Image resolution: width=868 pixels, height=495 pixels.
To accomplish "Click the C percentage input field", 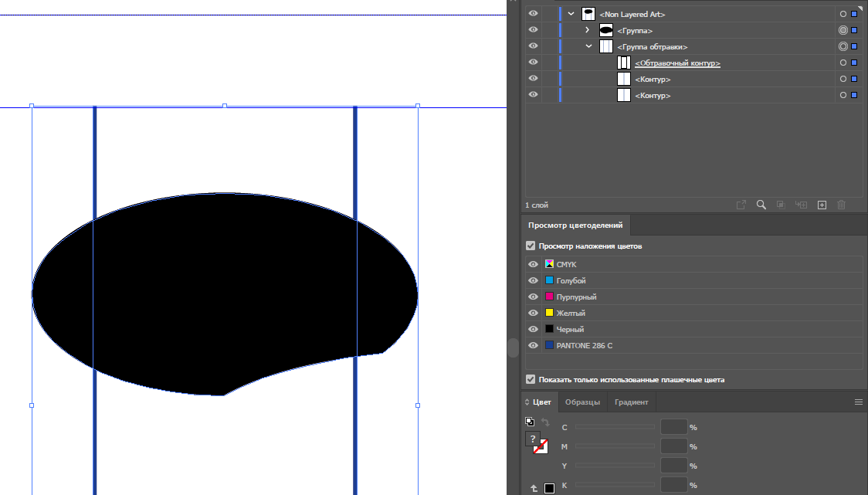I will 673,427.
